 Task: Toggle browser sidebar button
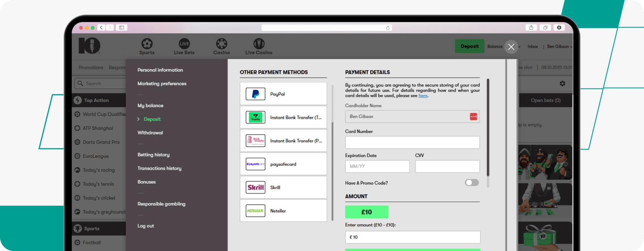pos(122,28)
